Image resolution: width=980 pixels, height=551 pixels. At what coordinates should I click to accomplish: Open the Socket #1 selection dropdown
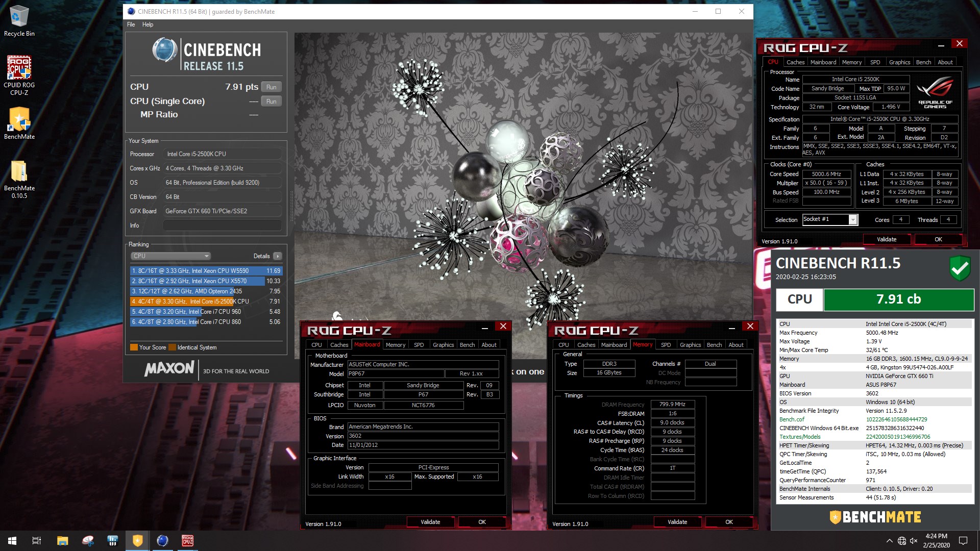coord(830,219)
